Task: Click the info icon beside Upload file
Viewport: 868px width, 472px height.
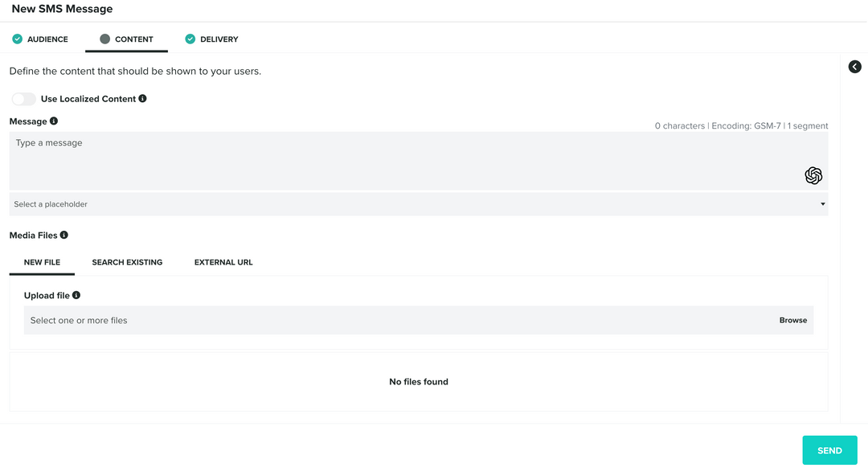Action: pos(76,294)
